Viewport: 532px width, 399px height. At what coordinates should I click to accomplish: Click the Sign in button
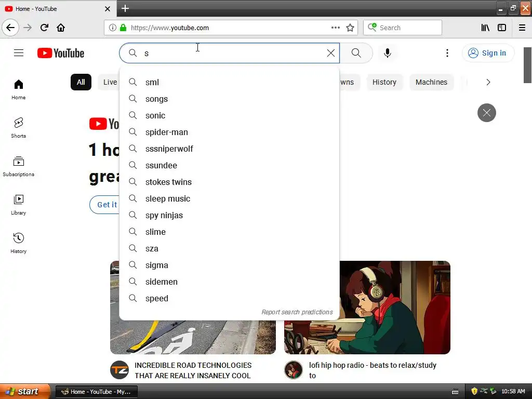487,53
